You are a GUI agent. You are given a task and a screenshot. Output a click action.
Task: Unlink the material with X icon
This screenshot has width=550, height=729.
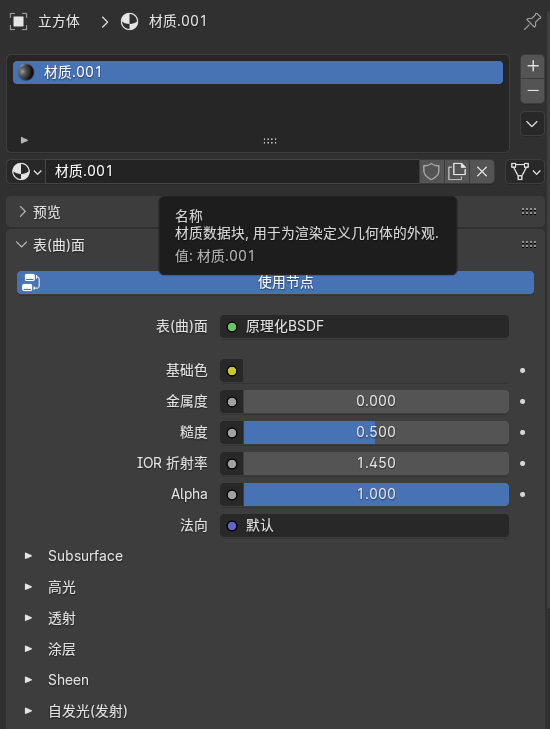(482, 172)
